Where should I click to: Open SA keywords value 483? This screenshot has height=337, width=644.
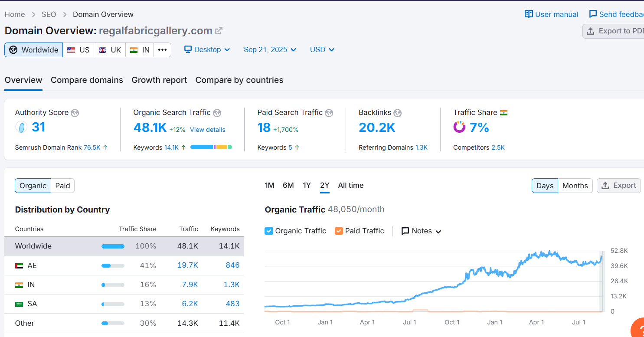[x=232, y=304]
